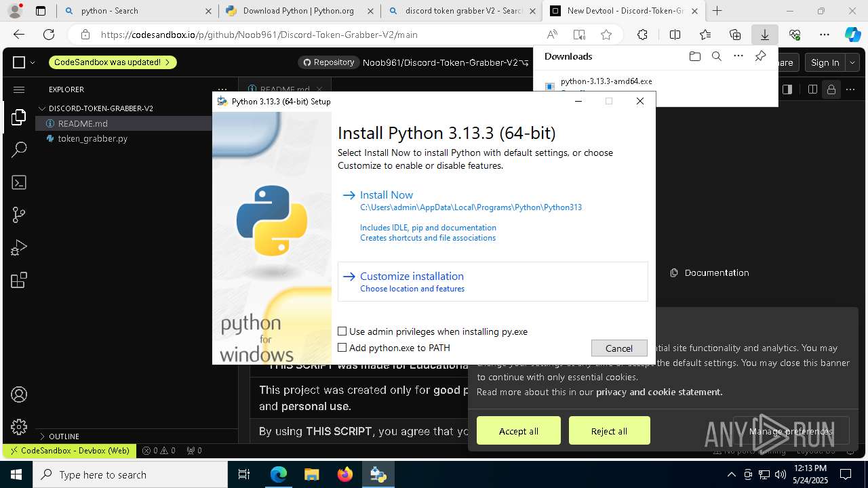Click the Sign In button
The width and height of the screenshot is (868, 488).
825,62
